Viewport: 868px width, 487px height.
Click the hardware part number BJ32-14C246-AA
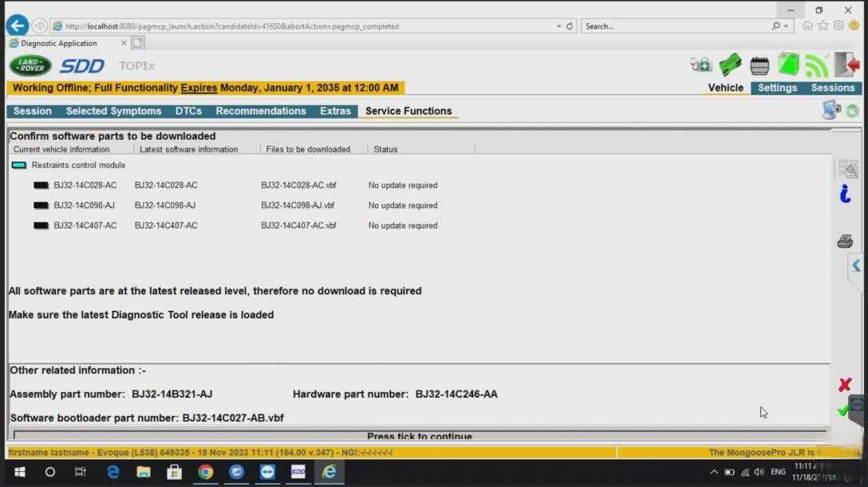(456, 394)
